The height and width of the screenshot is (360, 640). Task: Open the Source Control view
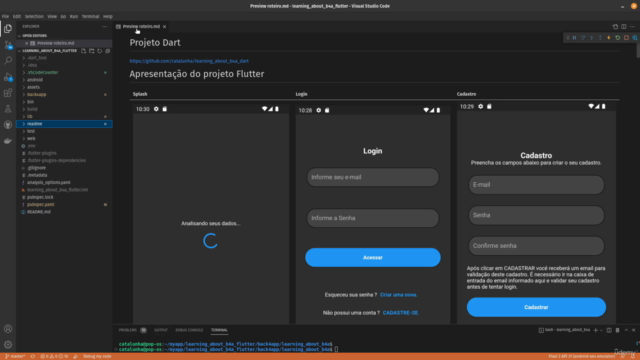click(8, 44)
